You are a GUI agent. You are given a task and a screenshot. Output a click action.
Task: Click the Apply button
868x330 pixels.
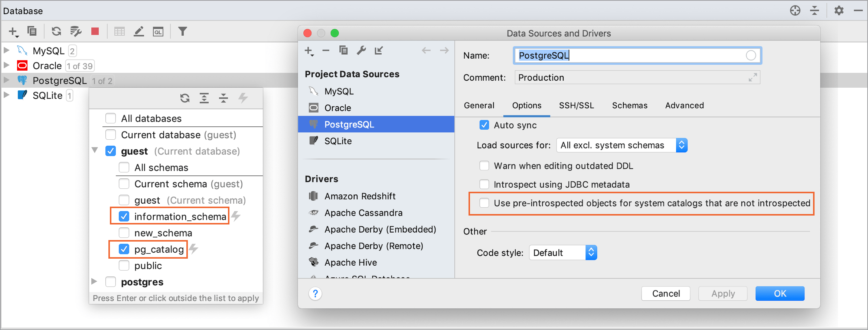(x=722, y=293)
